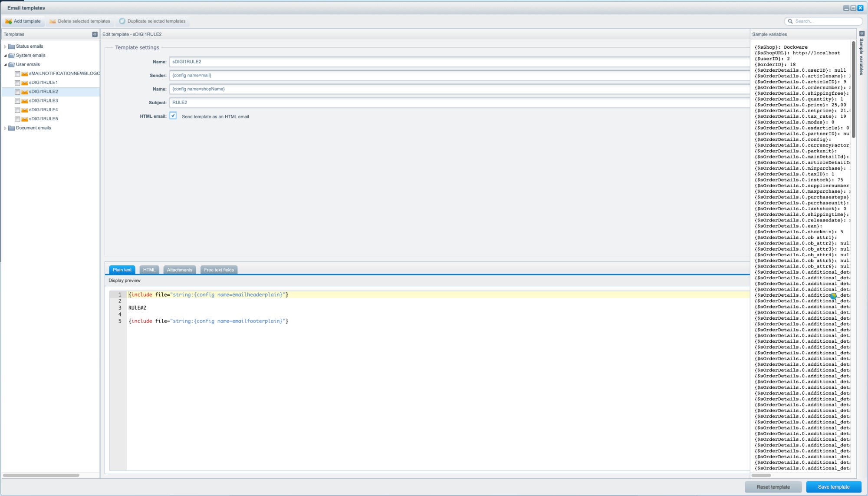The width and height of the screenshot is (868, 496).
Task: Switch to the Plain text tab
Action: point(122,270)
